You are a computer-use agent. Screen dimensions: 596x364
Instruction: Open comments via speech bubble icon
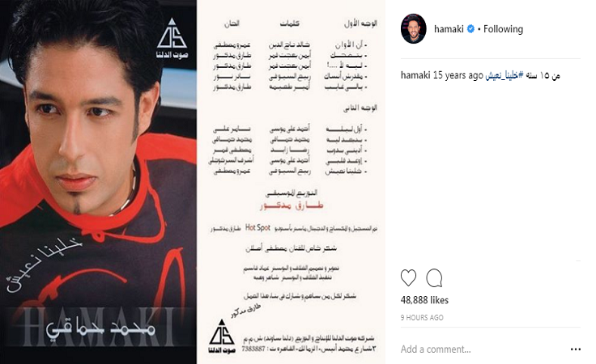(x=434, y=277)
